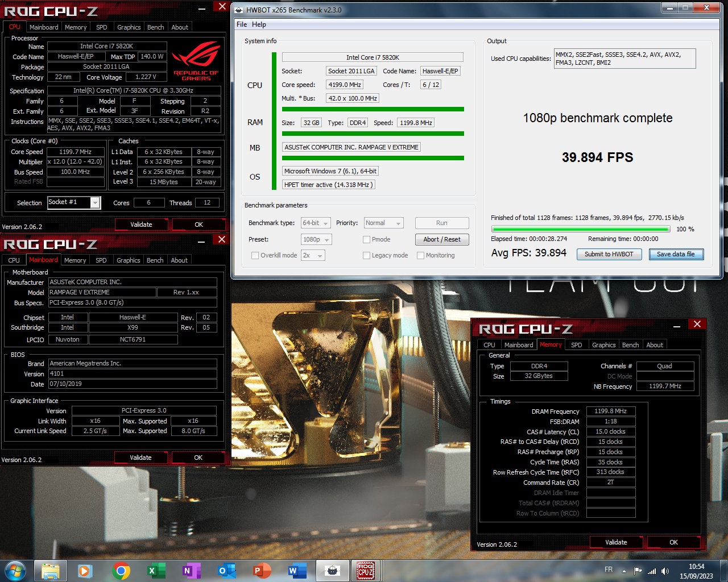This screenshot has width=728, height=582.
Task: Click the Core speed 4199.0 MHz field
Action: click(x=345, y=85)
